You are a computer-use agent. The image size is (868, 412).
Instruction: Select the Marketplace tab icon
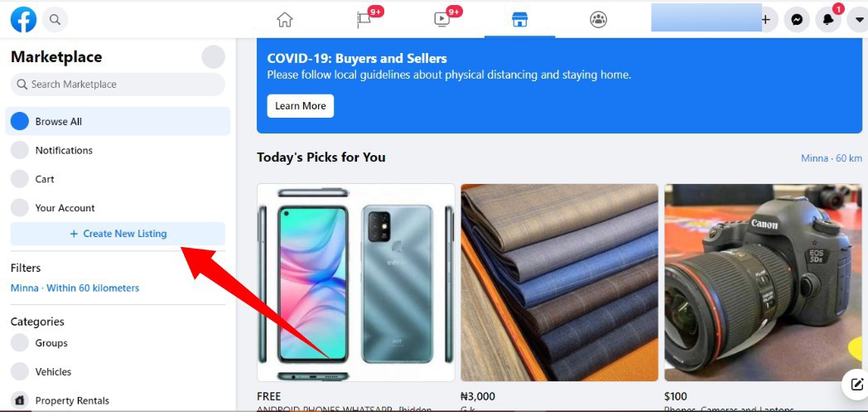coord(520,20)
